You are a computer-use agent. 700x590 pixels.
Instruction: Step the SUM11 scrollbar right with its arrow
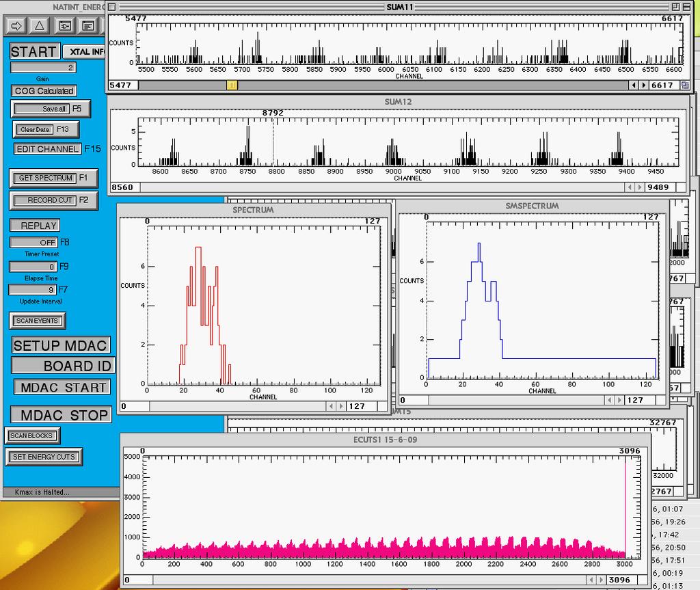643,85
